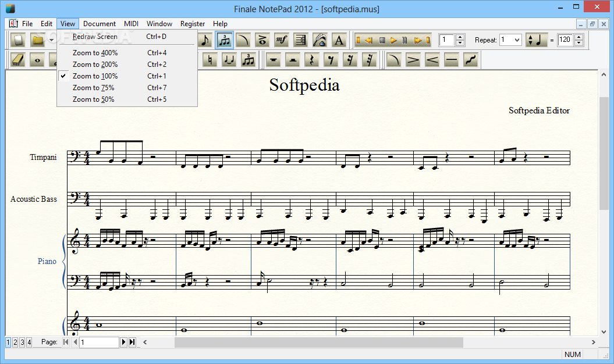Open the Edit menu
Image resolution: width=614 pixels, height=364 pixels.
(47, 23)
